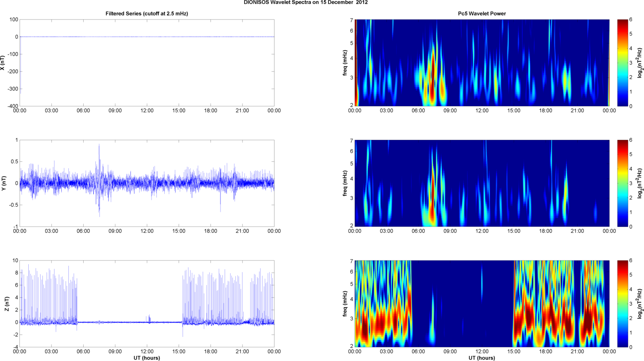Click the 'Y (nT)' axis label
The image size is (644, 361).
(3, 183)
